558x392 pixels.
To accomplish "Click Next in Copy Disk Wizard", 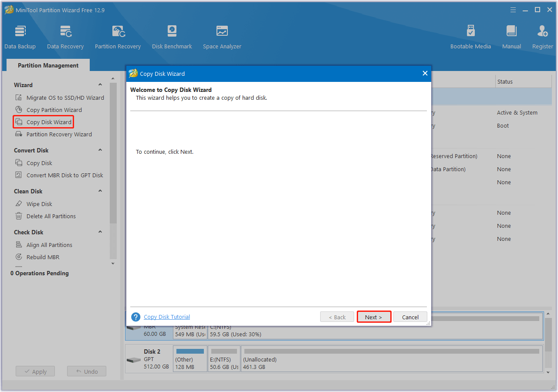I will point(374,317).
